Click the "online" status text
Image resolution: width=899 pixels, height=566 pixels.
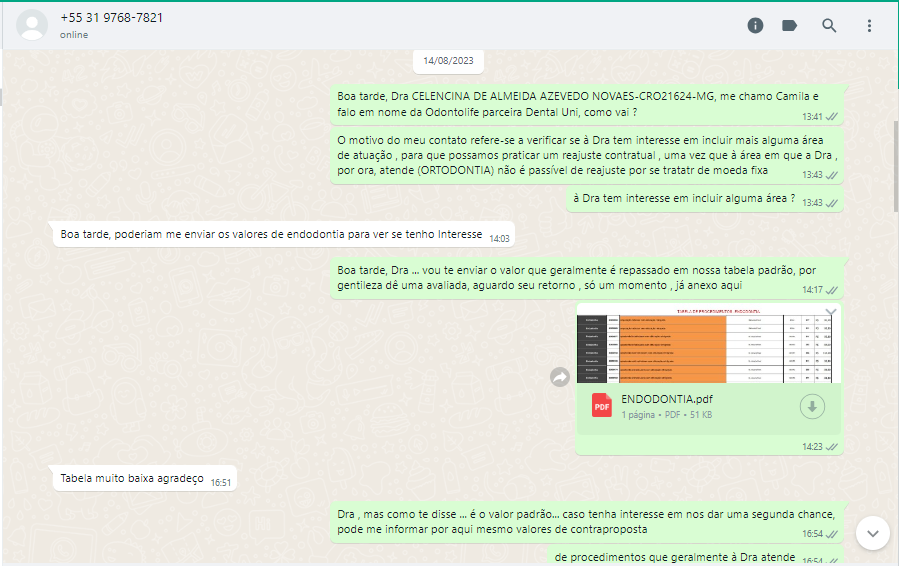coord(74,35)
